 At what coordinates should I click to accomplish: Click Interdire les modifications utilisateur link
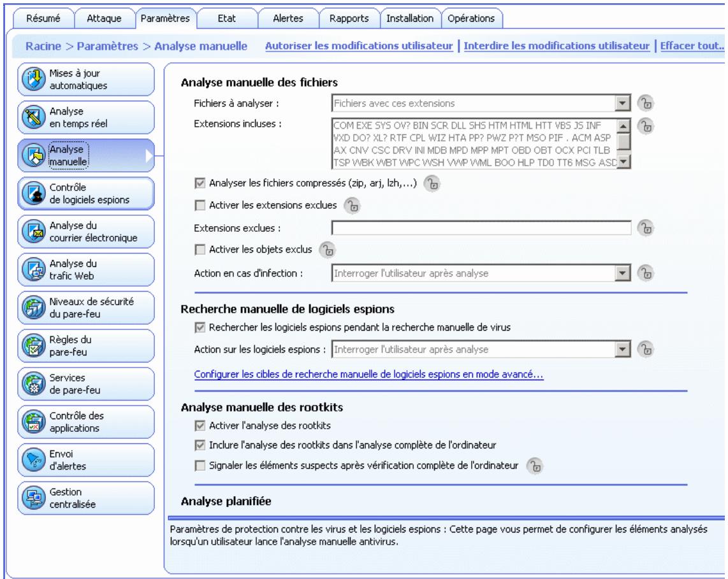[557, 46]
